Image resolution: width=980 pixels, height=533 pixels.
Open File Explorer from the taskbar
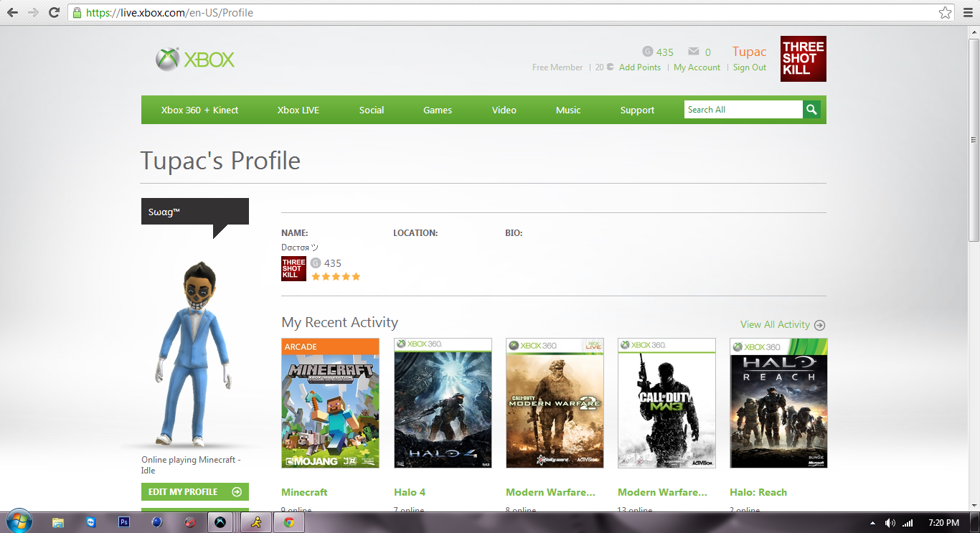[58, 522]
